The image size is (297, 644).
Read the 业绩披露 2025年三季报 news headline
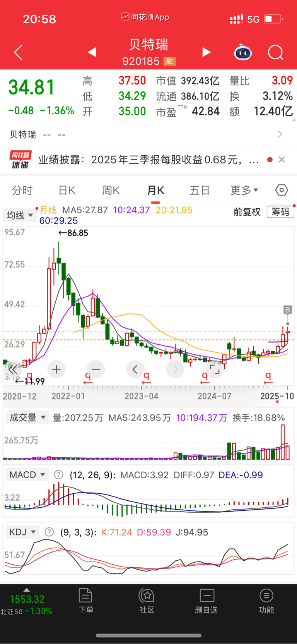148,160
